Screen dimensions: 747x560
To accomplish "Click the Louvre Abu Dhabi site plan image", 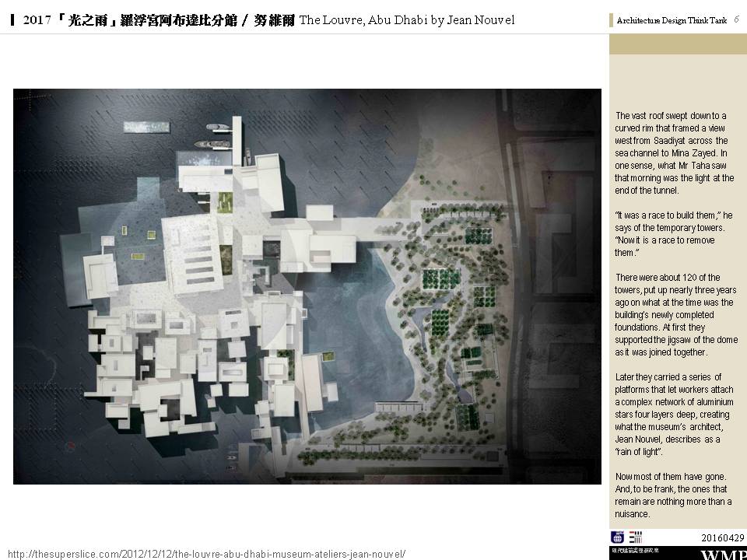I will coord(307,285).
